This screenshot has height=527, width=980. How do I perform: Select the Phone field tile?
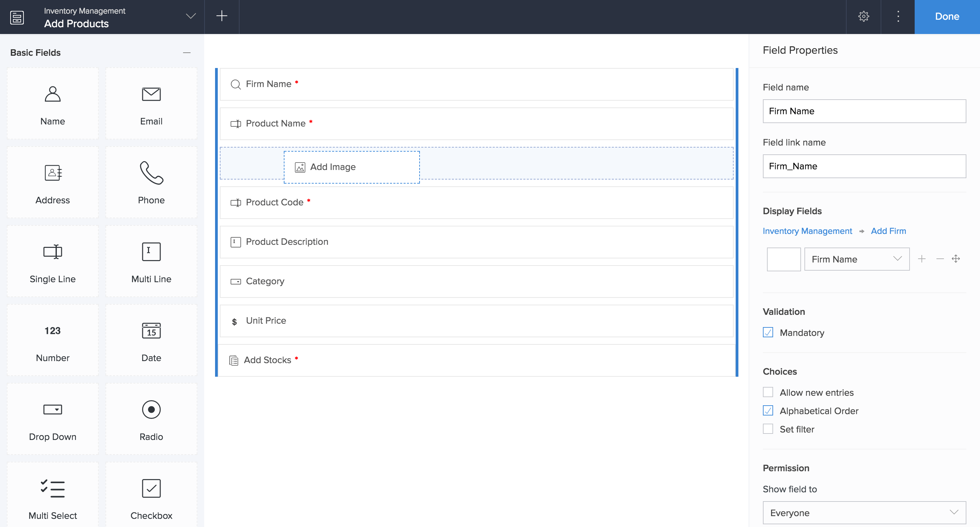pyautogui.click(x=151, y=183)
